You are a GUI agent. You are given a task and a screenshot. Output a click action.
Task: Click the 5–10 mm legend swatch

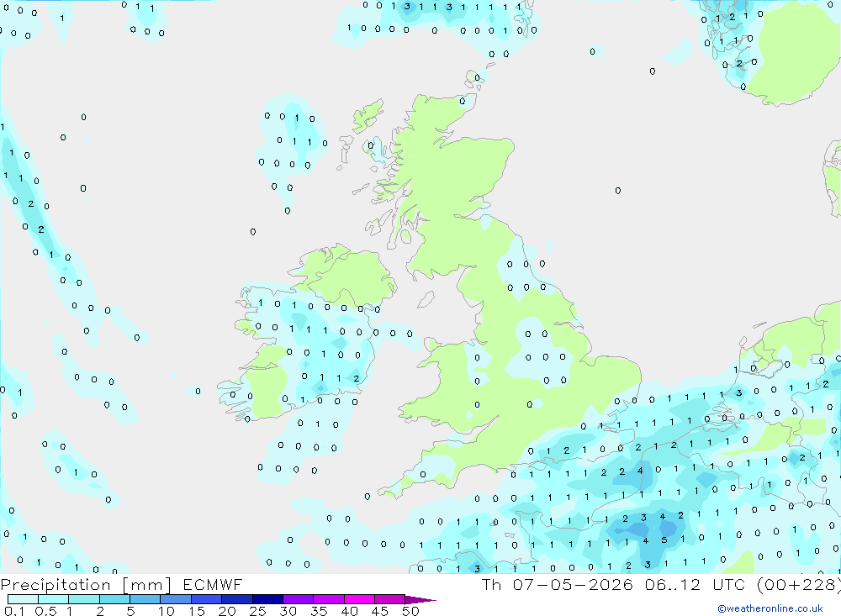pos(145,599)
